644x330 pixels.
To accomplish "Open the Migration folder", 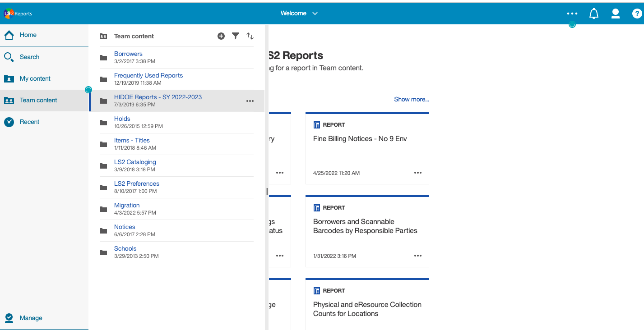I will pyautogui.click(x=127, y=205).
